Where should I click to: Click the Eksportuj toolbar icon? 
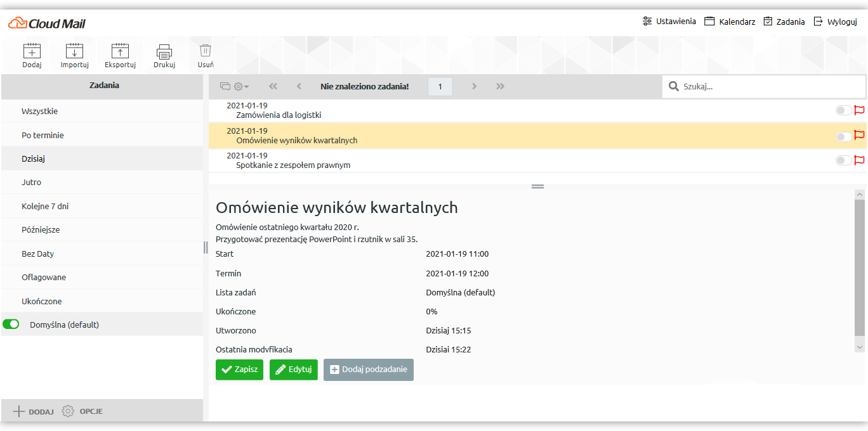click(x=120, y=52)
